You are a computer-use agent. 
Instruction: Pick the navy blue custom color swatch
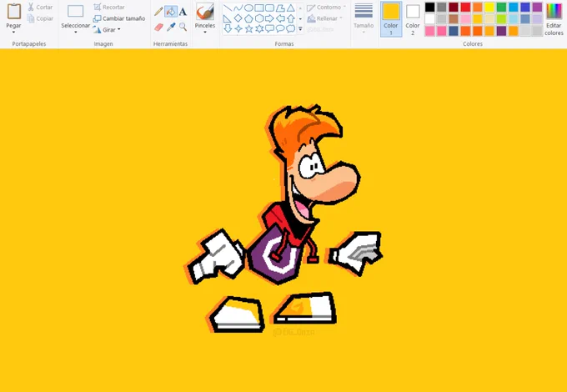[454, 31]
